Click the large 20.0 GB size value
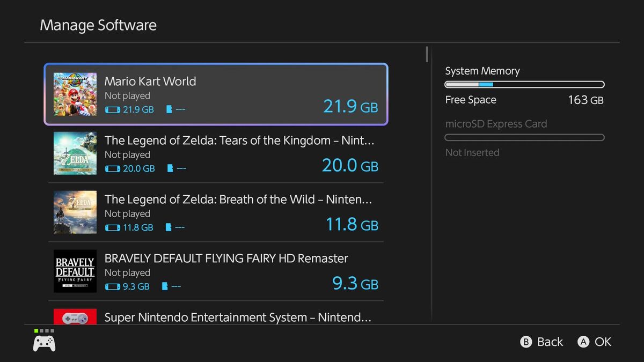 click(350, 165)
